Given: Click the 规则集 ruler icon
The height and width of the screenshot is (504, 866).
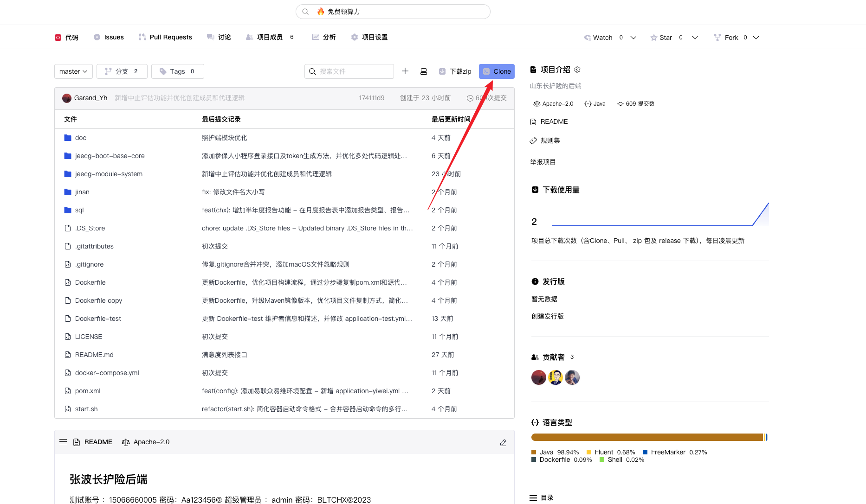Looking at the screenshot, I should [x=534, y=140].
